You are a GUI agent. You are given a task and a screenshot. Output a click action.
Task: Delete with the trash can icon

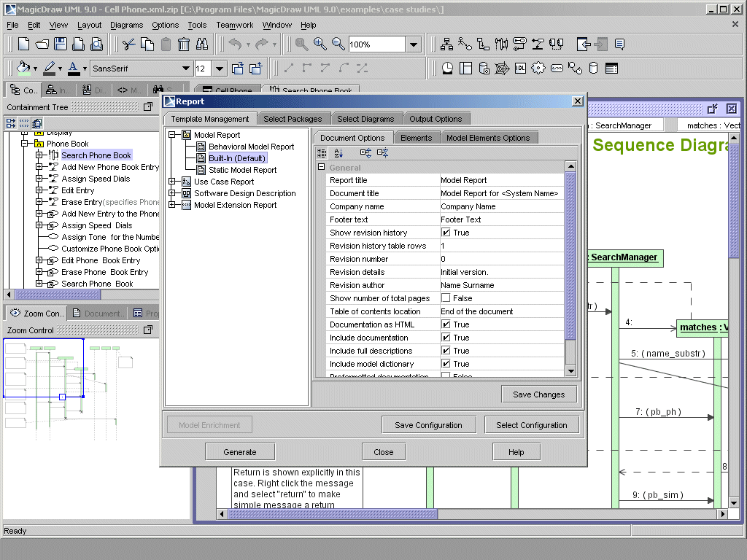(183, 44)
